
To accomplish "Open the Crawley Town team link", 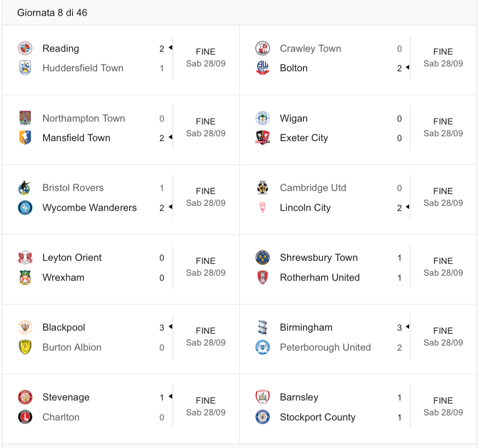I will (310, 49).
